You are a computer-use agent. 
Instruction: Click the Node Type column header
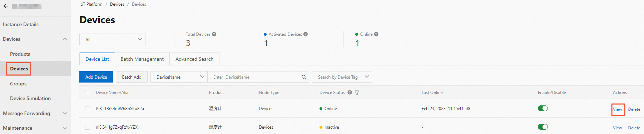tap(269, 93)
